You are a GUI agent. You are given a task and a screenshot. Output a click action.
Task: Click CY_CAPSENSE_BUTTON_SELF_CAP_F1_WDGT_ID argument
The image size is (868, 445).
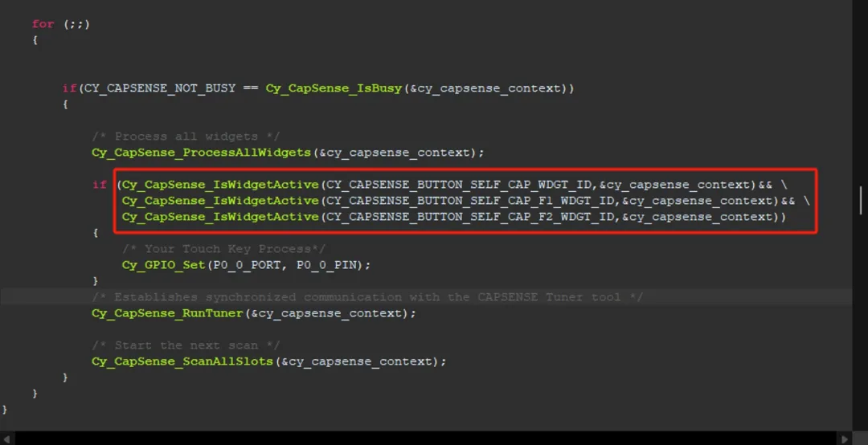click(469, 200)
